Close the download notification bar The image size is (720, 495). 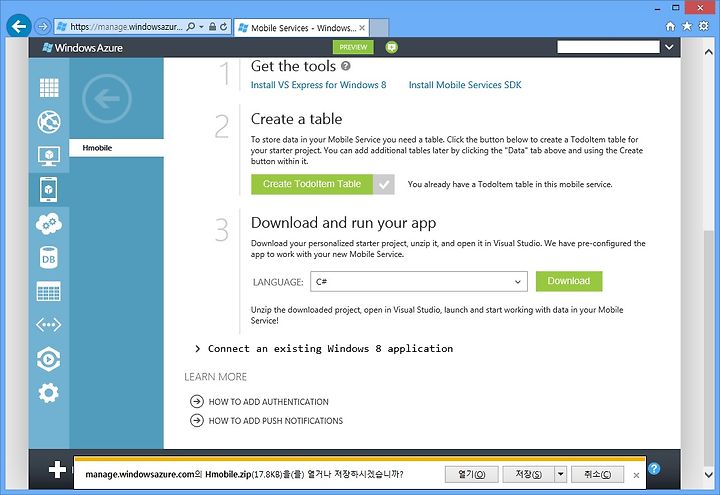(636, 475)
